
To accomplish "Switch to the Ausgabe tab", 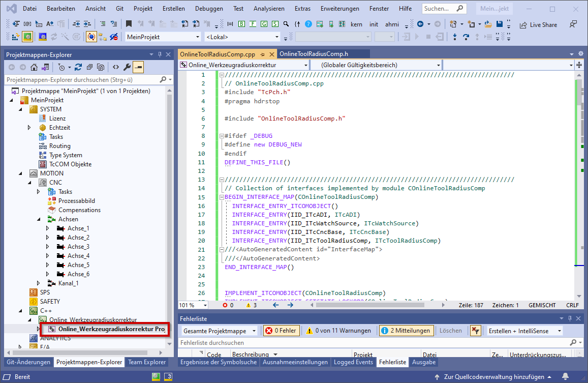I will click(x=424, y=362).
